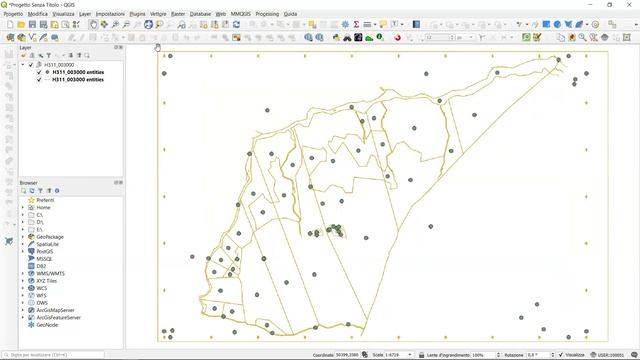Viewport: 640px width, 360px height.
Task: Activate Pan Map to Selection tool
Action: 104,24
